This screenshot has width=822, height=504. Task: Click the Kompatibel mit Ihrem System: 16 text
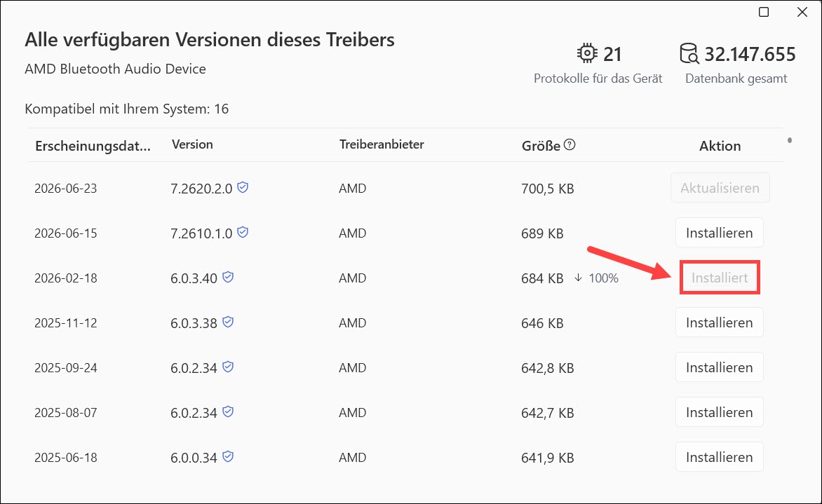point(127,109)
